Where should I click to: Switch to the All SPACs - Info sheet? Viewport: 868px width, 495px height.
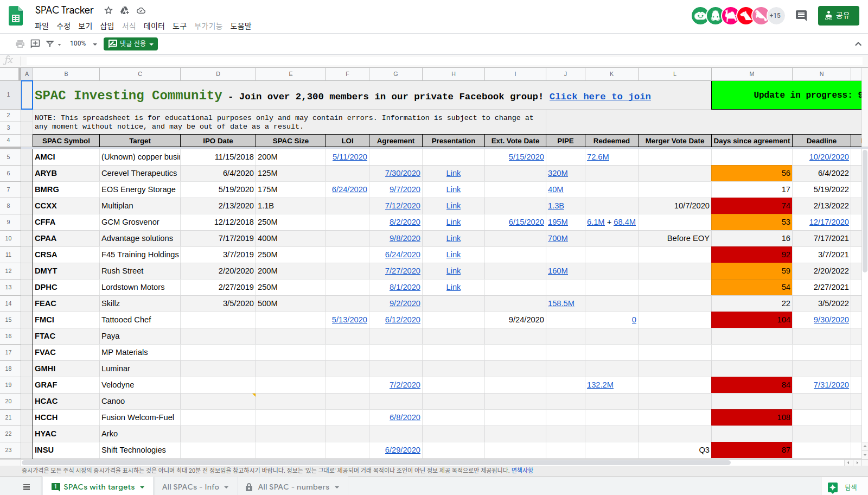[190, 487]
